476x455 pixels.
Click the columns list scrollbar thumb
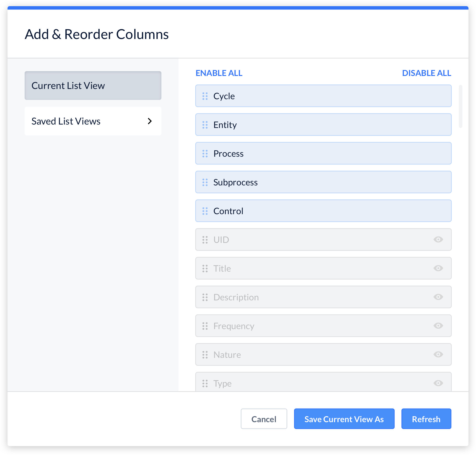click(460, 106)
